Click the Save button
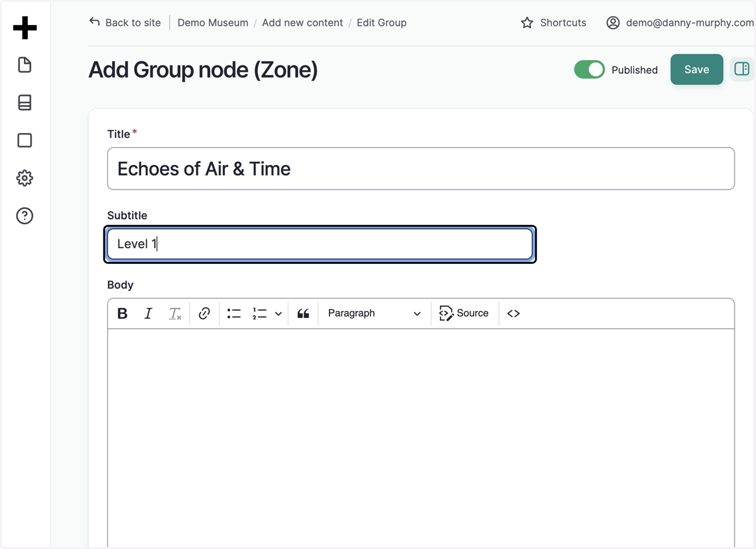 click(697, 69)
